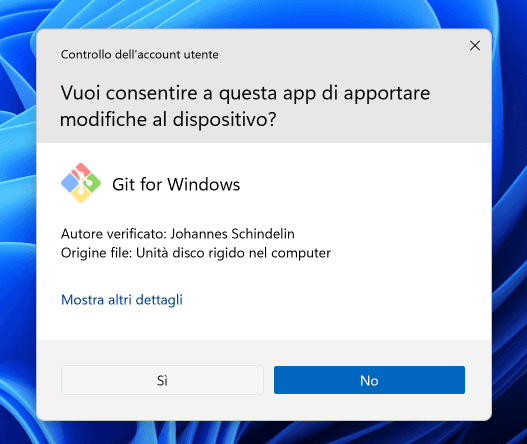Click the Git for Windows app name
The image size is (527, 444).
pyautogui.click(x=176, y=185)
